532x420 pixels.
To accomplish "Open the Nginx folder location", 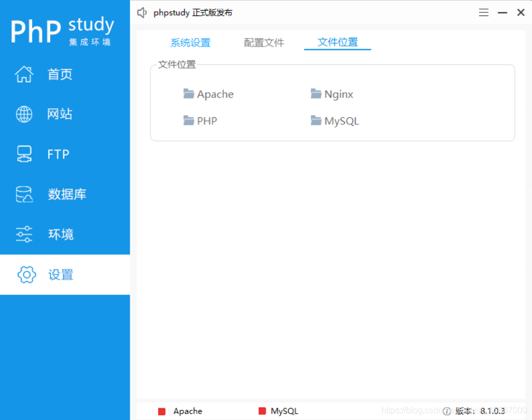I will click(332, 94).
